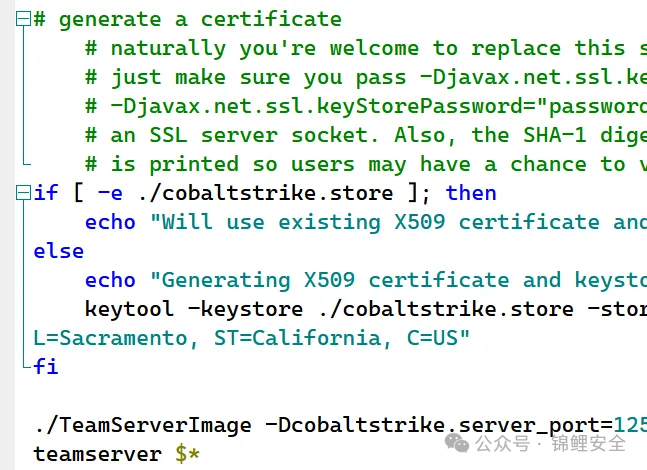Screen dimensions: 647x470
Task: Click the 'L=Sacramento, ST=California, C=US"' line
Action: tap(252, 338)
